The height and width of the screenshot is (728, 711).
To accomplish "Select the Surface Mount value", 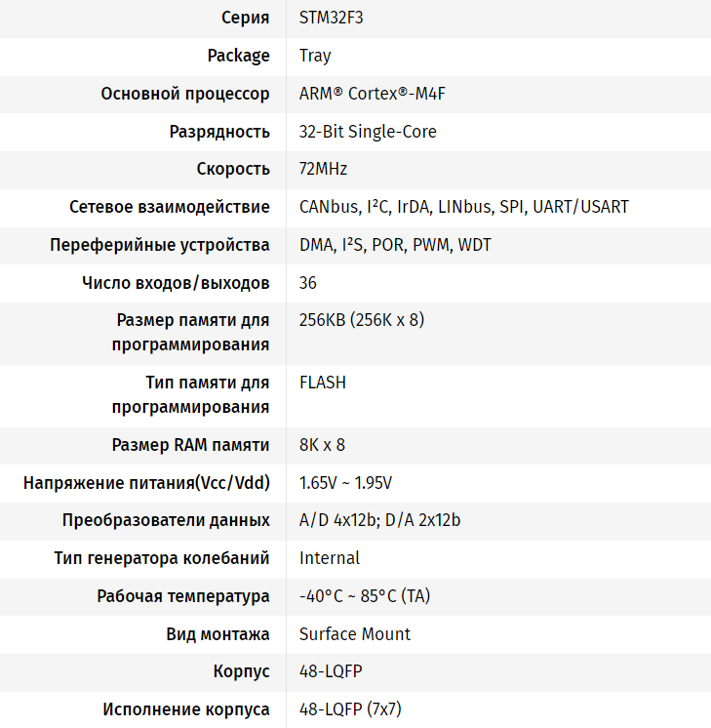I will coord(355,634).
